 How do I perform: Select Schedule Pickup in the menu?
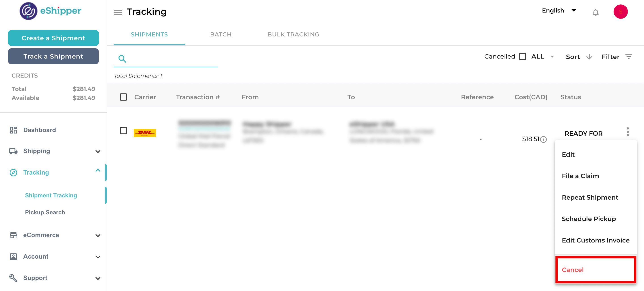point(589,219)
